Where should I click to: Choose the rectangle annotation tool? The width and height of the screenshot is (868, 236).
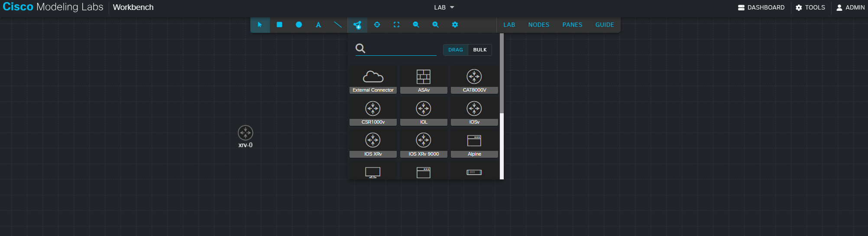pos(279,25)
